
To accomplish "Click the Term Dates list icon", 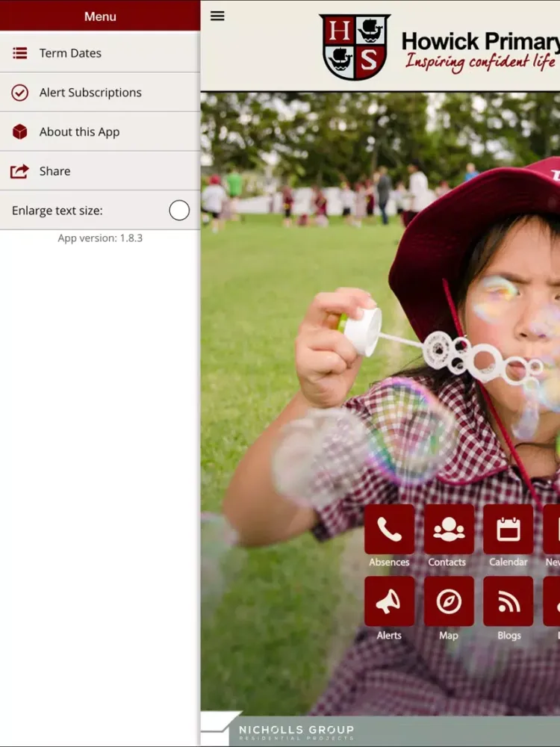I will pyautogui.click(x=20, y=53).
